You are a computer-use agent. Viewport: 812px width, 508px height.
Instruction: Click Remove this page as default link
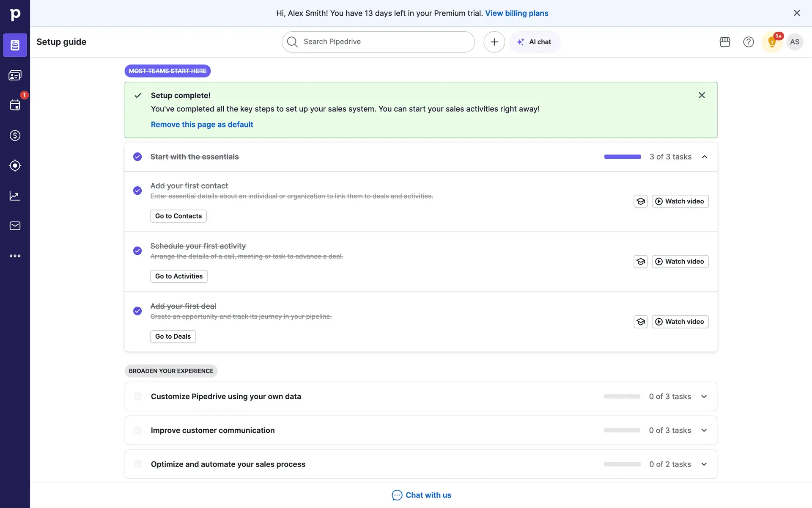[x=202, y=124]
